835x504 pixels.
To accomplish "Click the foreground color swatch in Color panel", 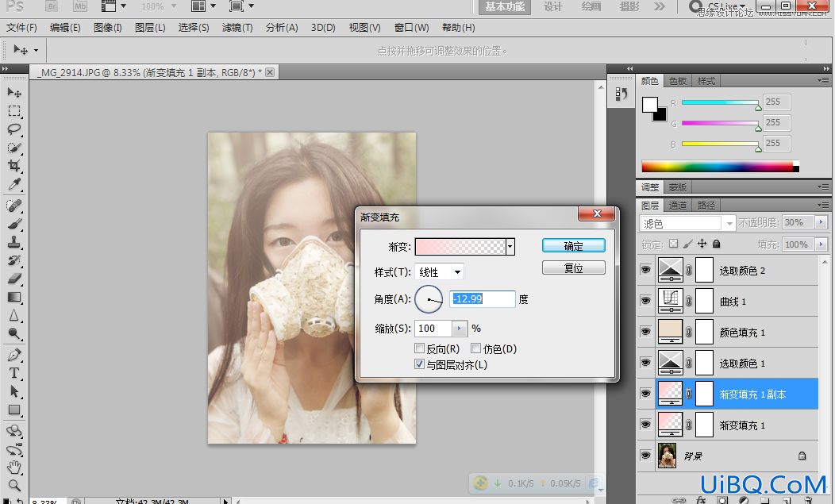I will coord(650,105).
